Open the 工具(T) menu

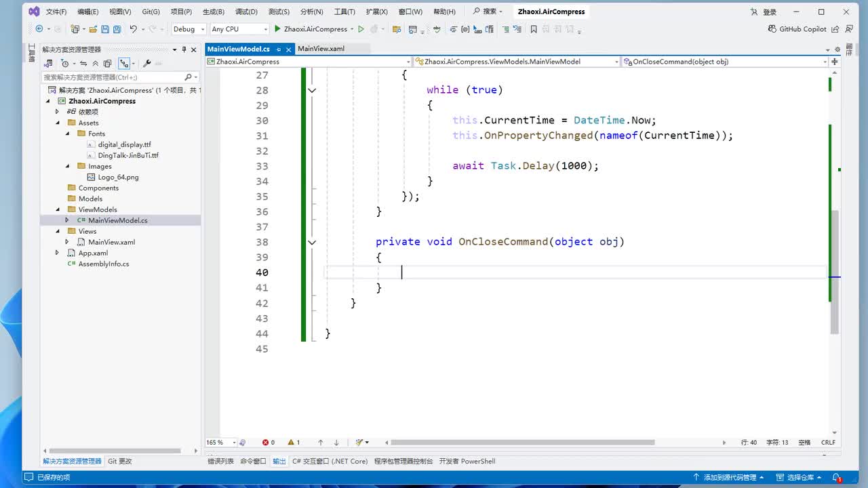pyautogui.click(x=344, y=12)
